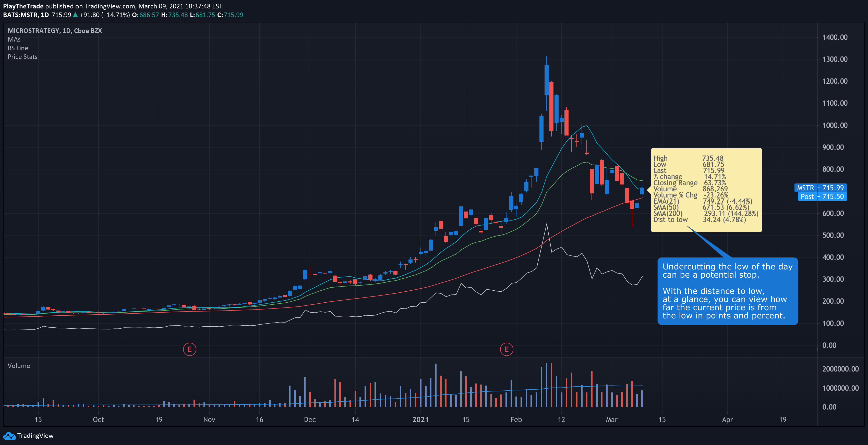Click the February earnings E marker
This screenshot has height=445, width=868.
pyautogui.click(x=507, y=349)
